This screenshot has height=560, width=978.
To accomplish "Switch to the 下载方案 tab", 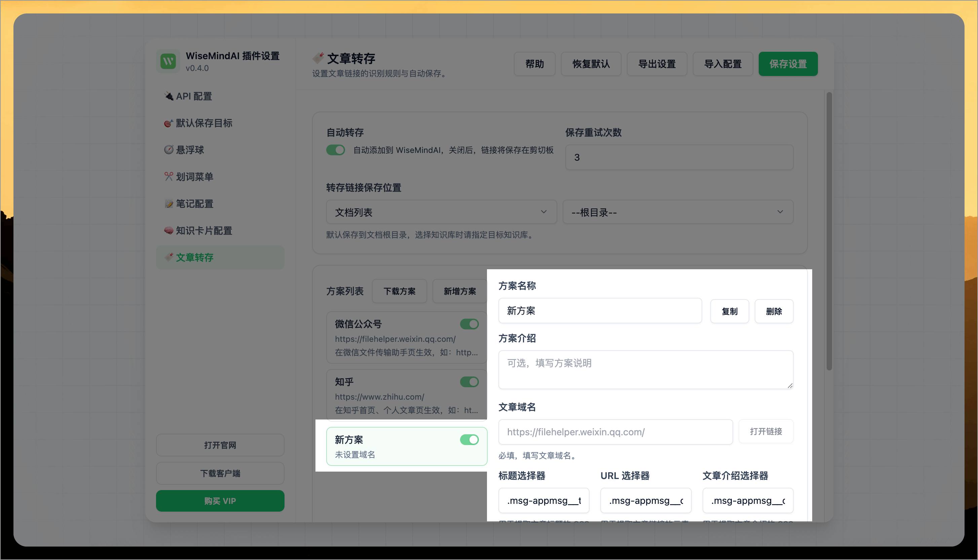I will point(399,291).
